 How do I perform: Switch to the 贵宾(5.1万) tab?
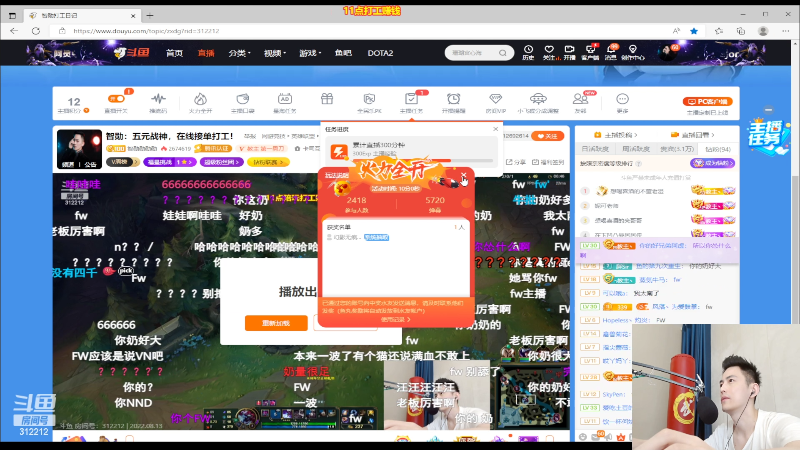pyautogui.click(x=677, y=149)
